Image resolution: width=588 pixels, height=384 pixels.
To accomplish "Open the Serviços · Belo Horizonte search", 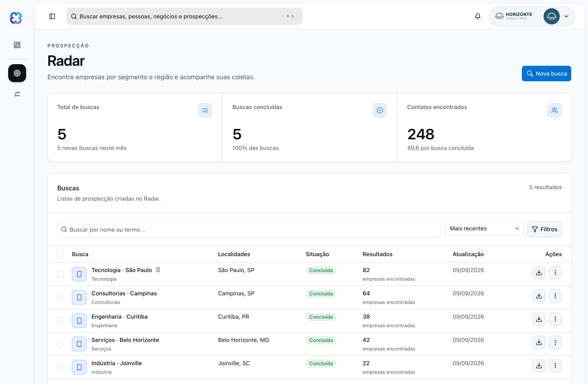I will [125, 340].
